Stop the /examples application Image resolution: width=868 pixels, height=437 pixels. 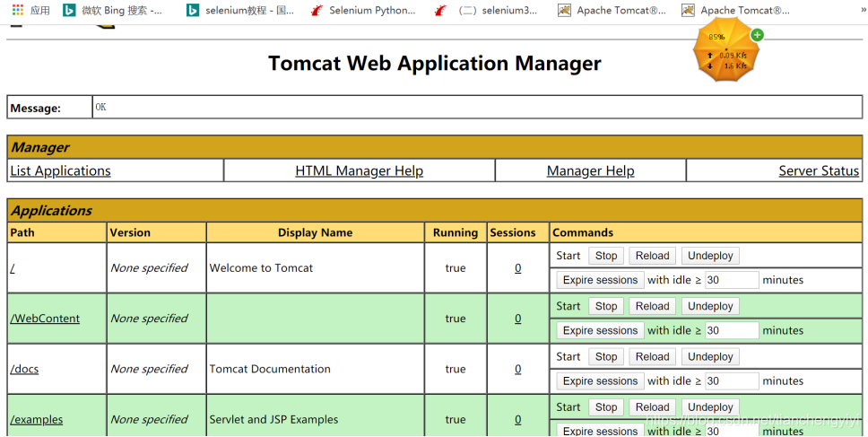606,407
